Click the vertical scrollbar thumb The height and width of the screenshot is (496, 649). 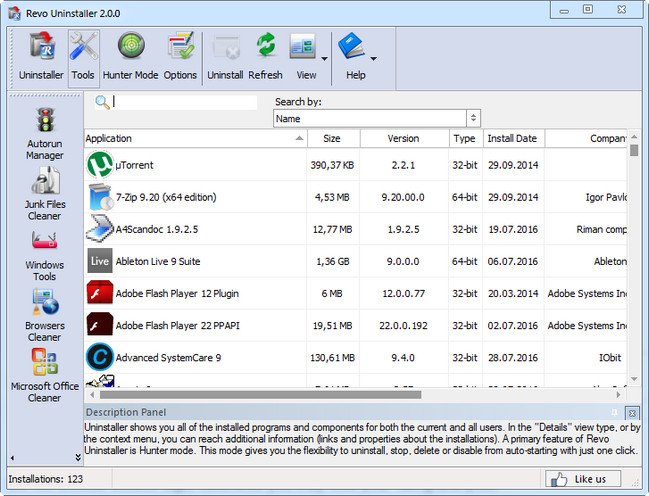[x=634, y=150]
